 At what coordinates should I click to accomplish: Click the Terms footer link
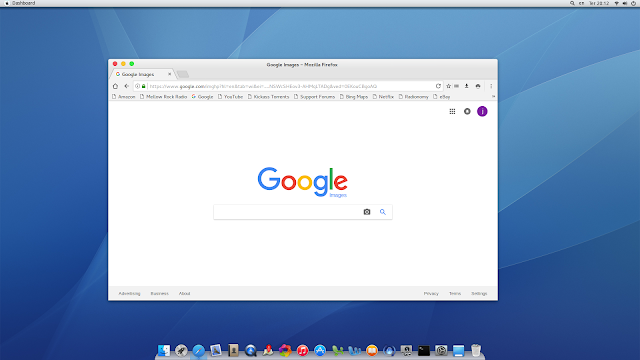(455, 293)
